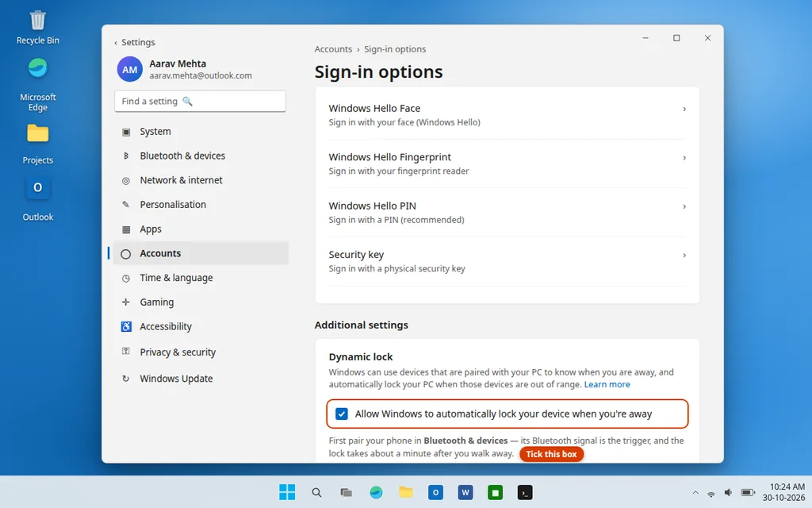Click the Bluetooth icon in sidebar
The width and height of the screenshot is (812, 508).
coord(126,156)
